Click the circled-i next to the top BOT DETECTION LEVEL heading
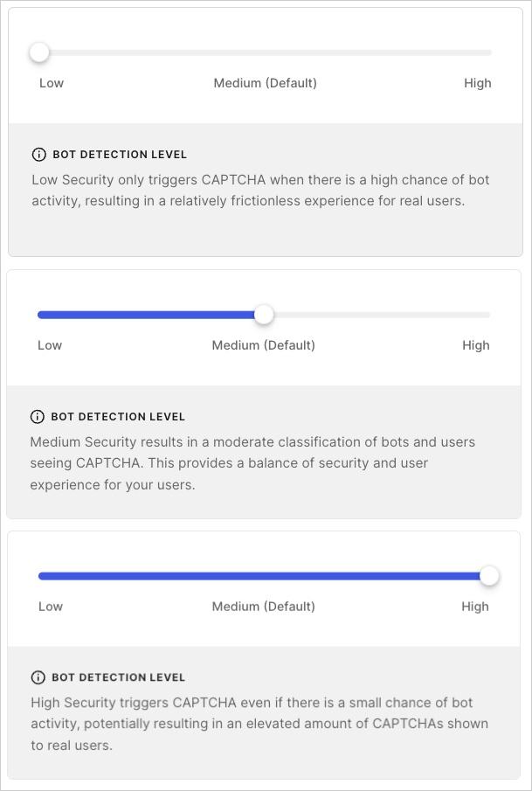The width and height of the screenshot is (532, 791). coord(38,154)
